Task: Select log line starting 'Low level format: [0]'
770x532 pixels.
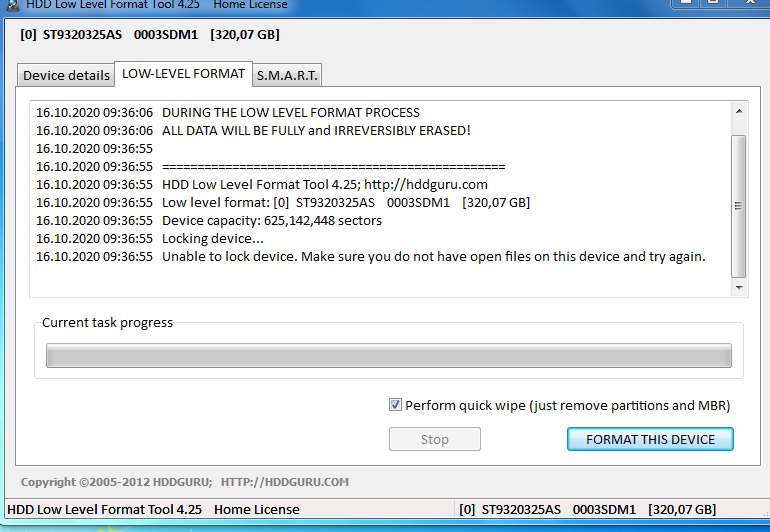Action: click(283, 202)
